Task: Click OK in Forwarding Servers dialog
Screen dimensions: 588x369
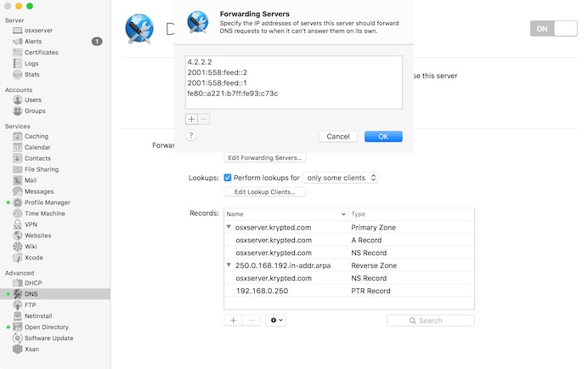Action: 383,136
